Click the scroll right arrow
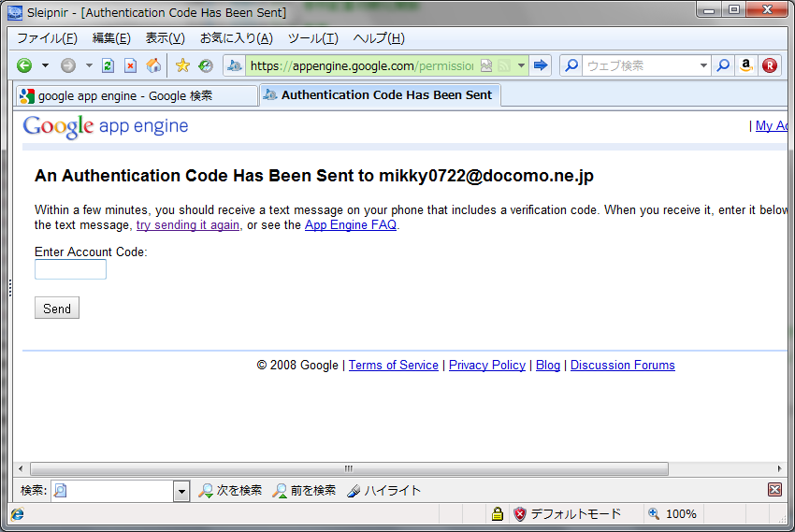Image resolution: width=795 pixels, height=532 pixels. tap(779, 468)
